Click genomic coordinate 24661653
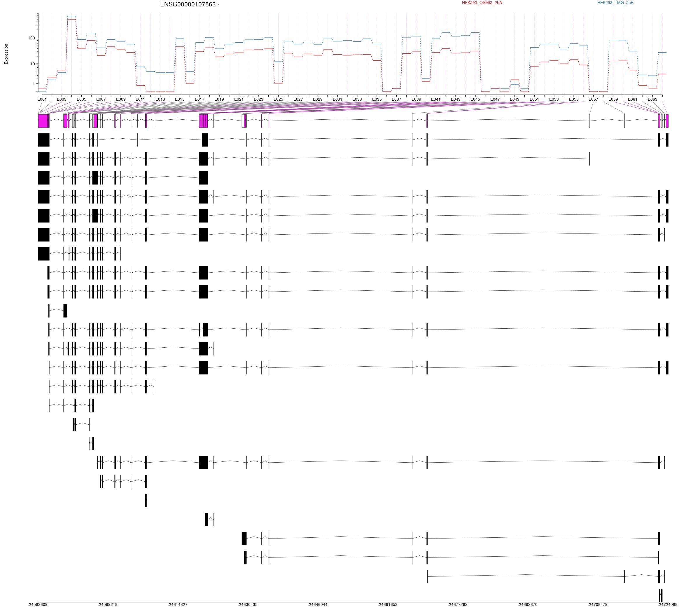This screenshot has width=700, height=610. [388, 604]
